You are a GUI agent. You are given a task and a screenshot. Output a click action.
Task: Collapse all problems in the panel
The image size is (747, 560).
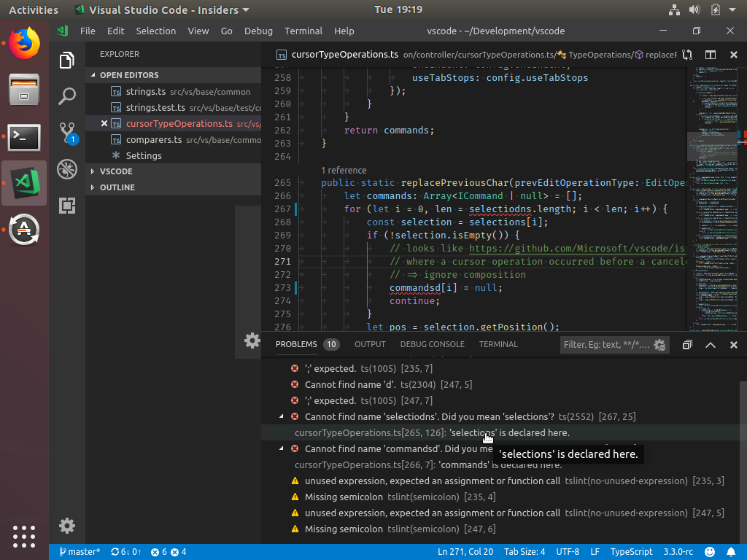pos(687,345)
